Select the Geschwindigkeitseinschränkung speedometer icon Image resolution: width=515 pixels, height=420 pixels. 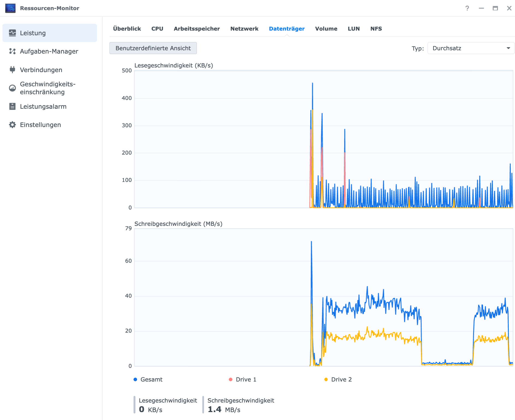[x=12, y=88]
